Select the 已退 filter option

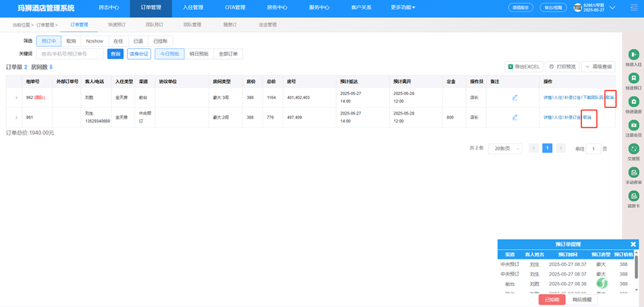[138, 41]
